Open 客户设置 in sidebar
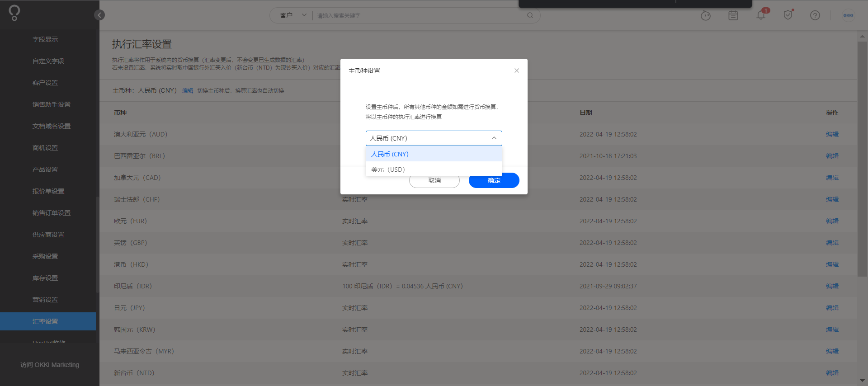 pos(45,83)
